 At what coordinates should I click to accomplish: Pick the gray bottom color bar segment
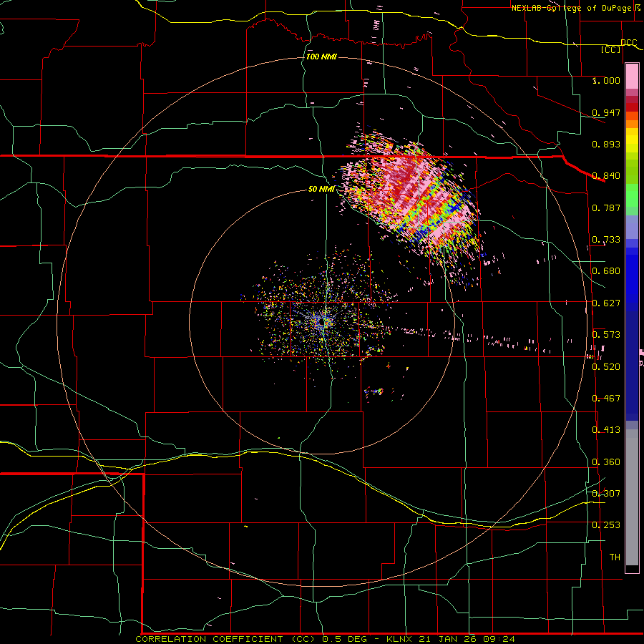632,497
